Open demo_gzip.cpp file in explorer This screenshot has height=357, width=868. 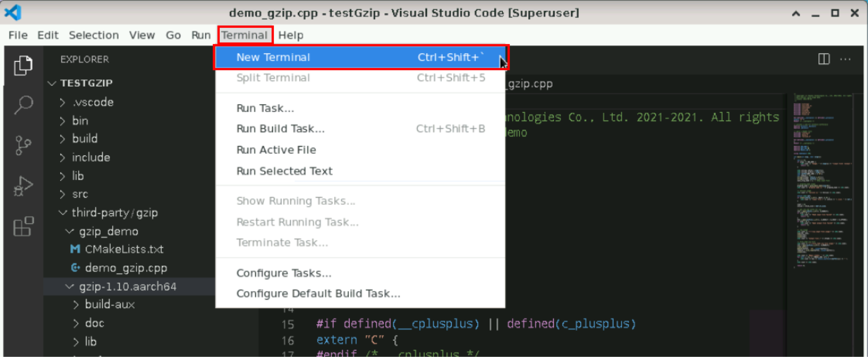(126, 268)
